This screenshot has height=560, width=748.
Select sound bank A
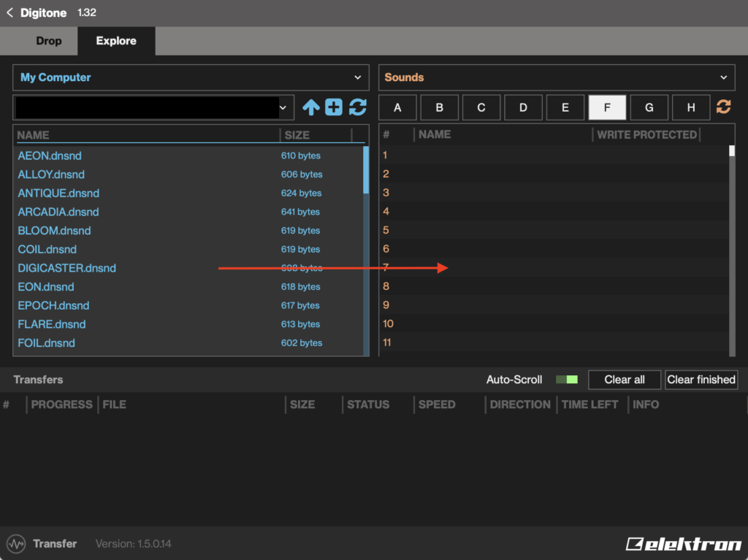pos(397,107)
